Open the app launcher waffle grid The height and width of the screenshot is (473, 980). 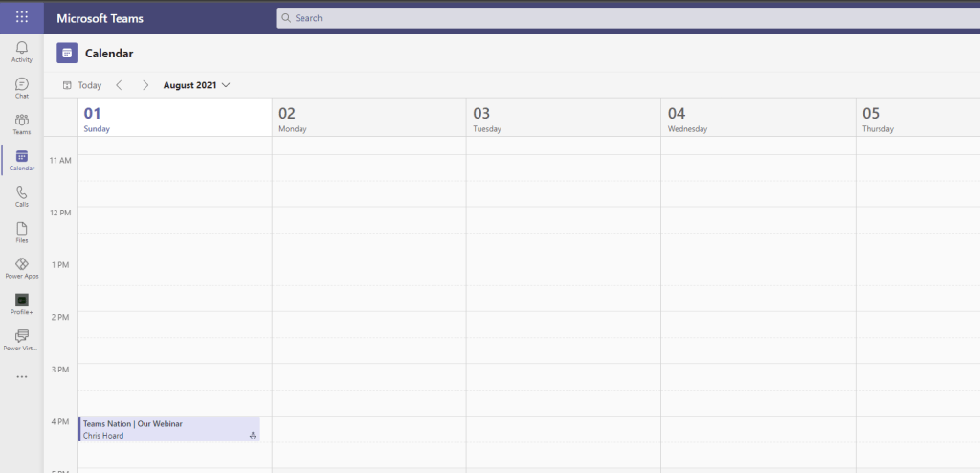(21, 17)
